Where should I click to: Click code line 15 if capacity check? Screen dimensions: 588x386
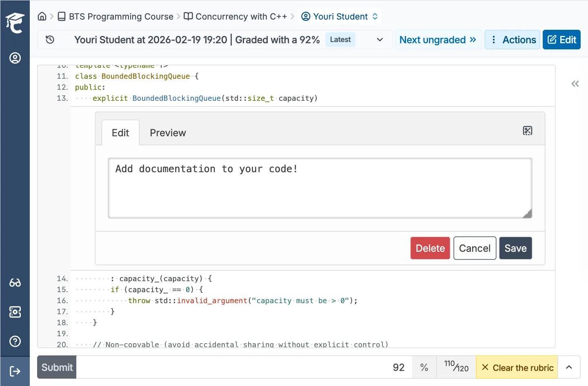click(x=157, y=290)
